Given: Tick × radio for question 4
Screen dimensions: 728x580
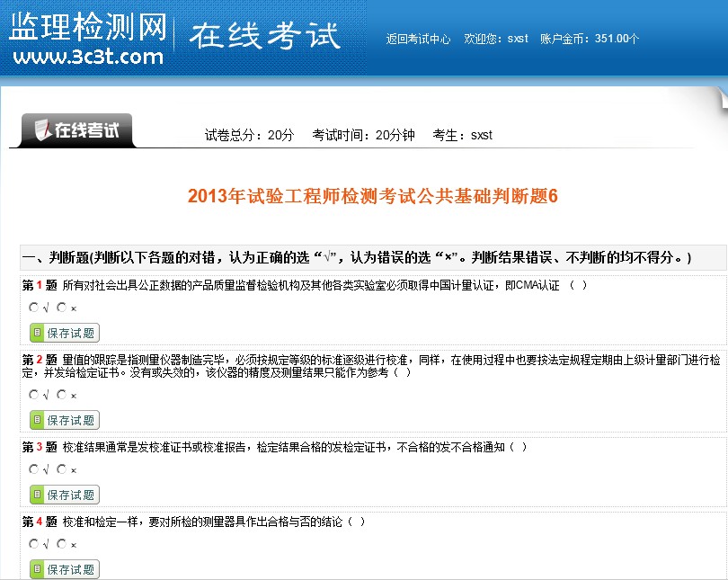Looking at the screenshot, I should [x=61, y=544].
